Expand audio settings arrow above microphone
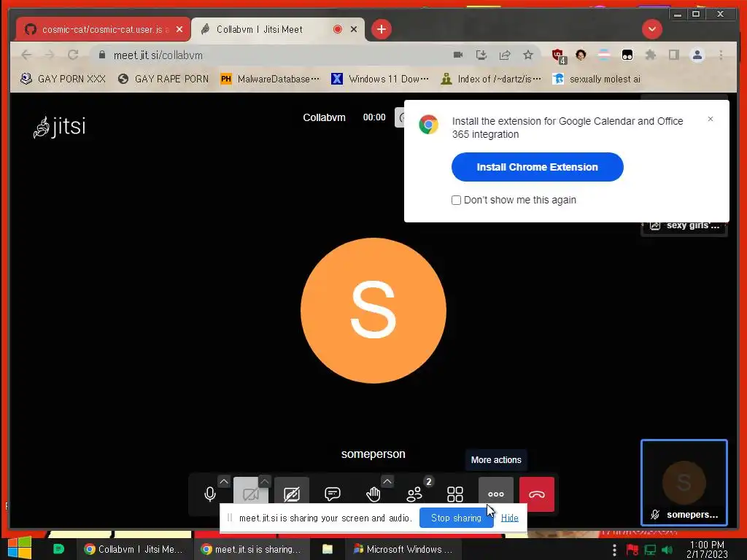 (224, 481)
